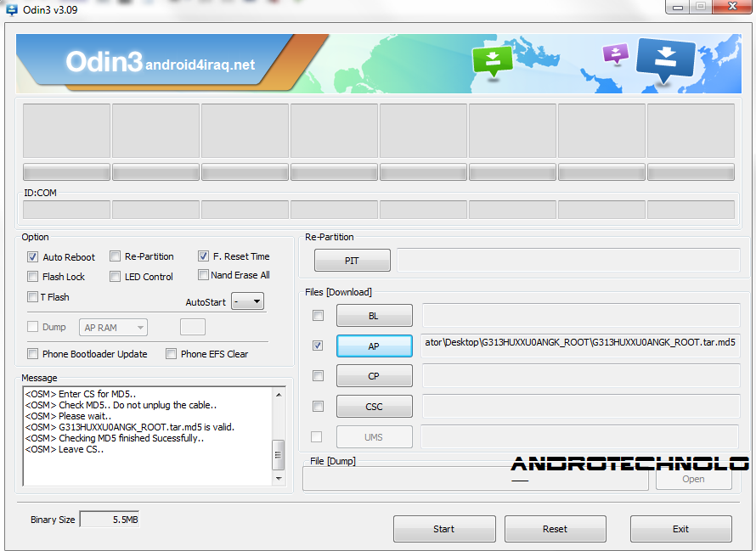
Task: Click the Binary Size value field
Action: (x=110, y=520)
